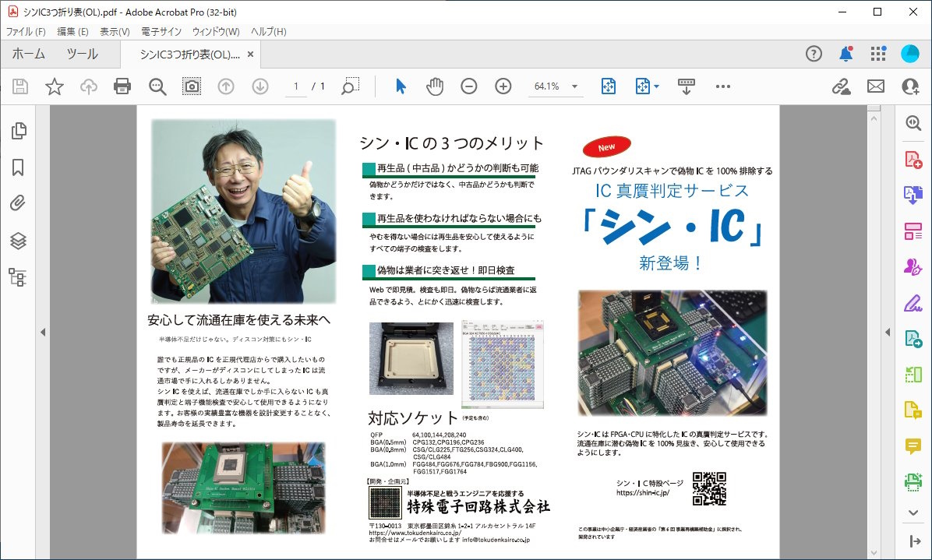Image resolution: width=932 pixels, height=560 pixels.
Task: Open the scrolling mode keyboard icon
Action: (x=687, y=86)
